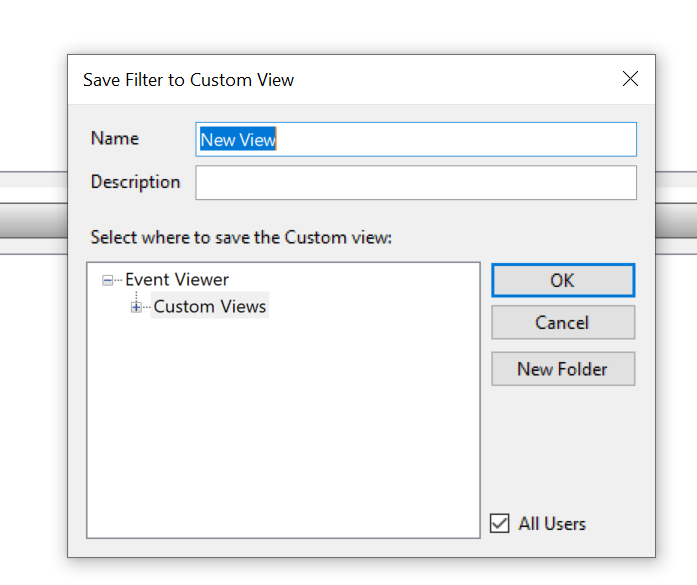Click the highlighted New View text

pyautogui.click(x=238, y=140)
